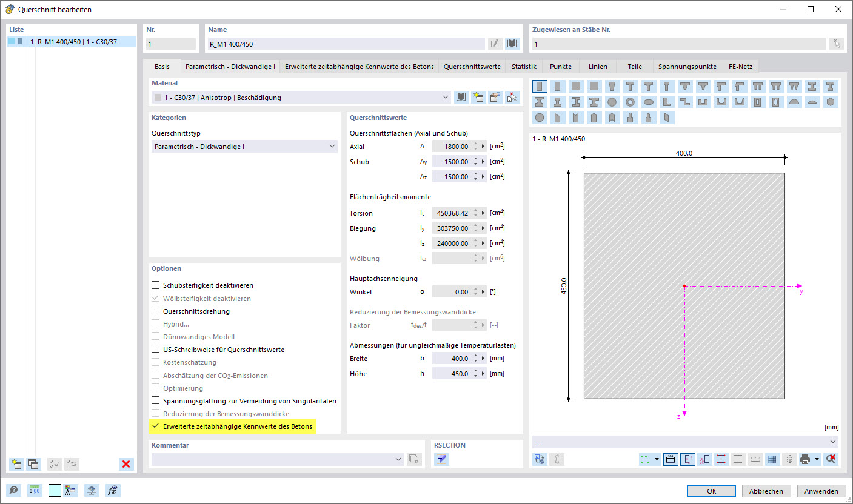Expand arrow next to Axial A value
Image resolution: width=853 pixels, height=504 pixels.
pyautogui.click(x=483, y=147)
